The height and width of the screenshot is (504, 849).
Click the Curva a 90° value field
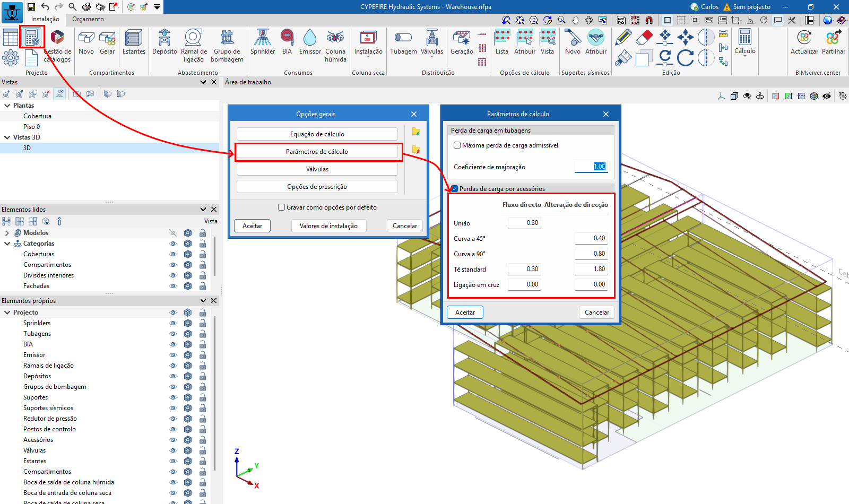(591, 254)
